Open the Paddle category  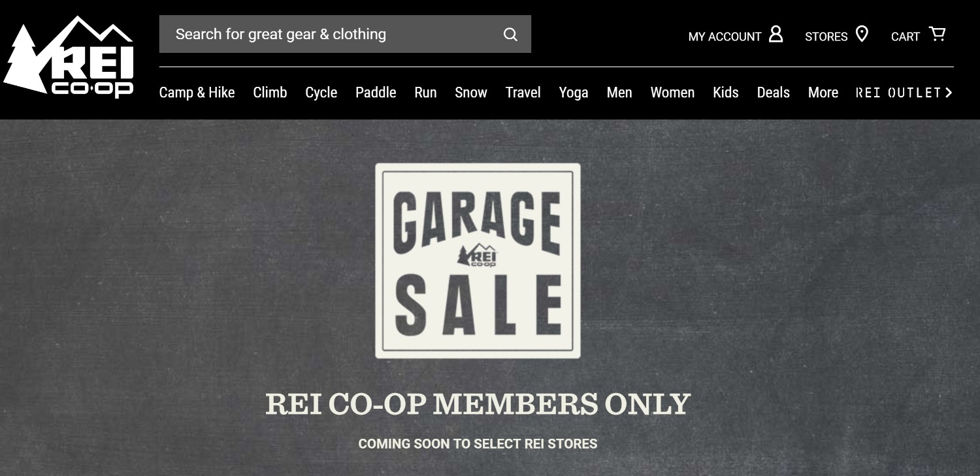click(x=376, y=93)
